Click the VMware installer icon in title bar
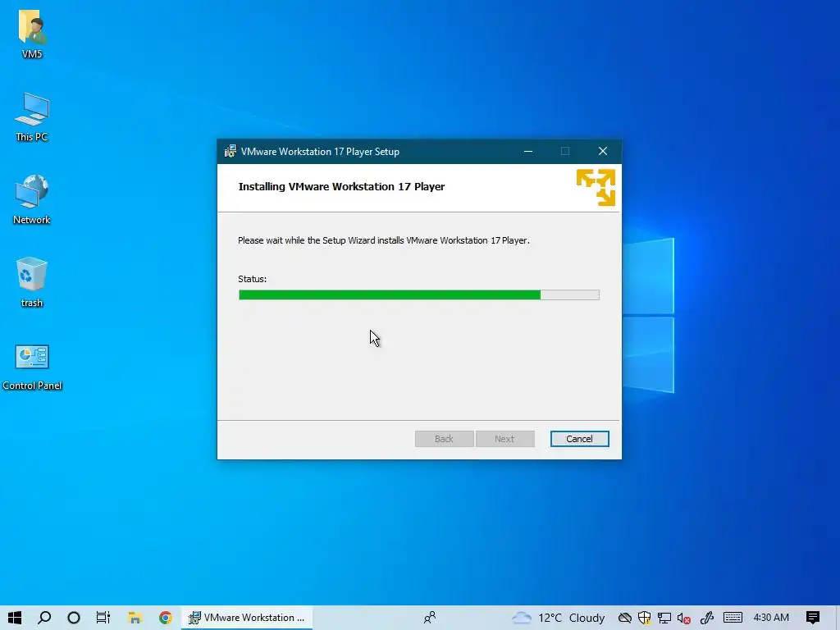 (231, 152)
